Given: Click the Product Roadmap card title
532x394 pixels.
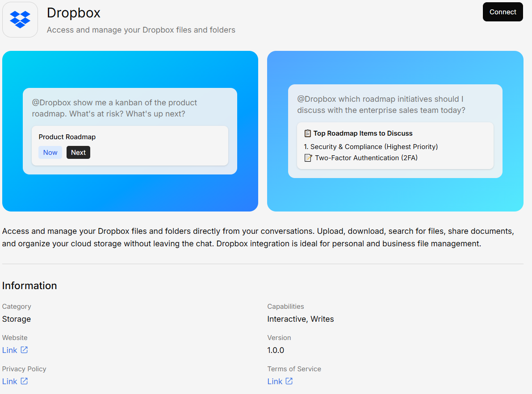Looking at the screenshot, I should coord(67,137).
